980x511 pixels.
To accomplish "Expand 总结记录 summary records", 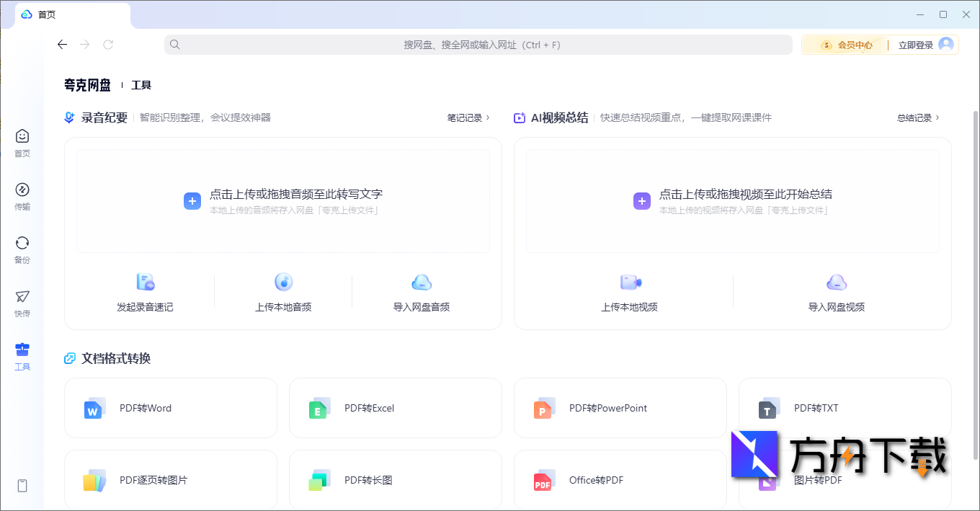I will pos(917,117).
